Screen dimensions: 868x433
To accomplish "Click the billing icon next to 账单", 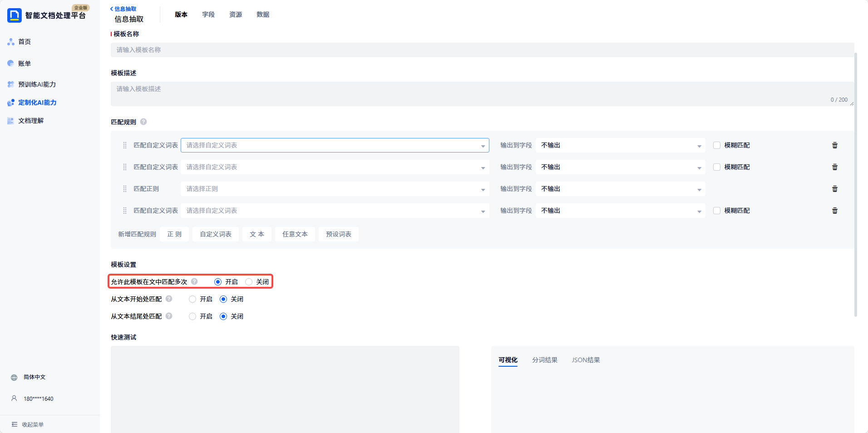I will point(11,64).
